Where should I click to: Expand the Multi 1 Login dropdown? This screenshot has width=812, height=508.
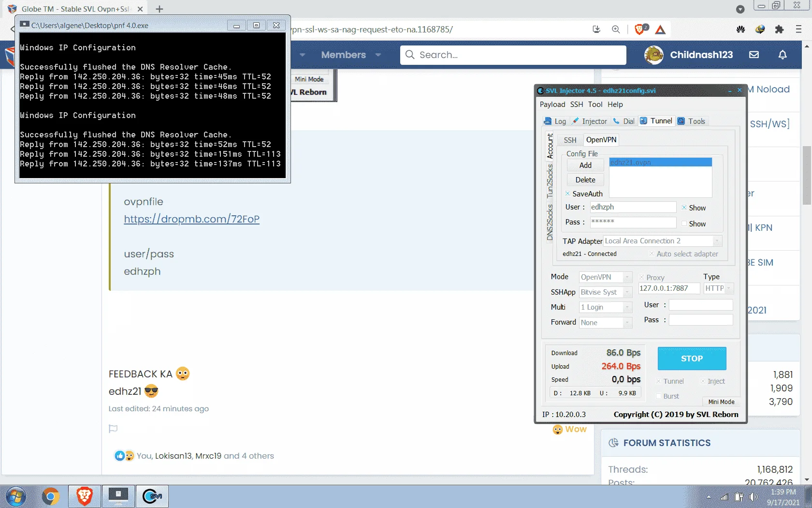coord(627,307)
